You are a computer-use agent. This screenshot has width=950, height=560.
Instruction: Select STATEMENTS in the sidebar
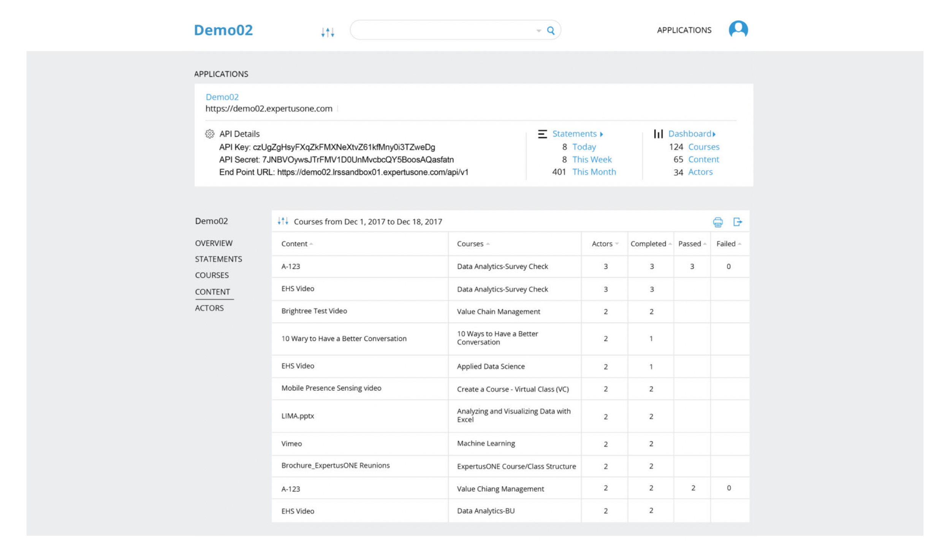coord(218,259)
